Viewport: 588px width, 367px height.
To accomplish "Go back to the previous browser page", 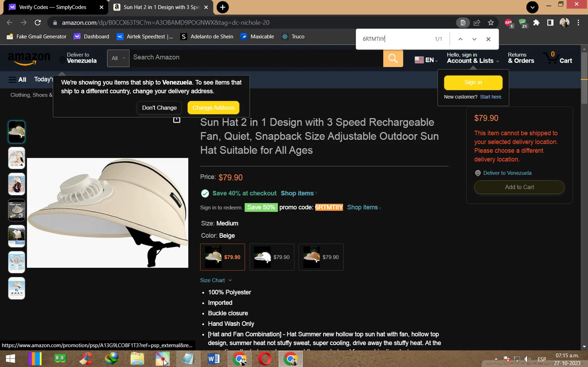I will tap(10, 23).
